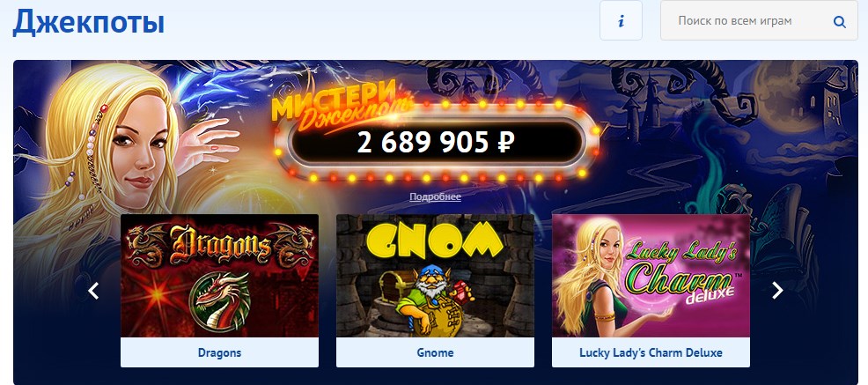The width and height of the screenshot is (868, 385).
Task: Click the "Джекпоты" page heading
Action: click(x=89, y=23)
